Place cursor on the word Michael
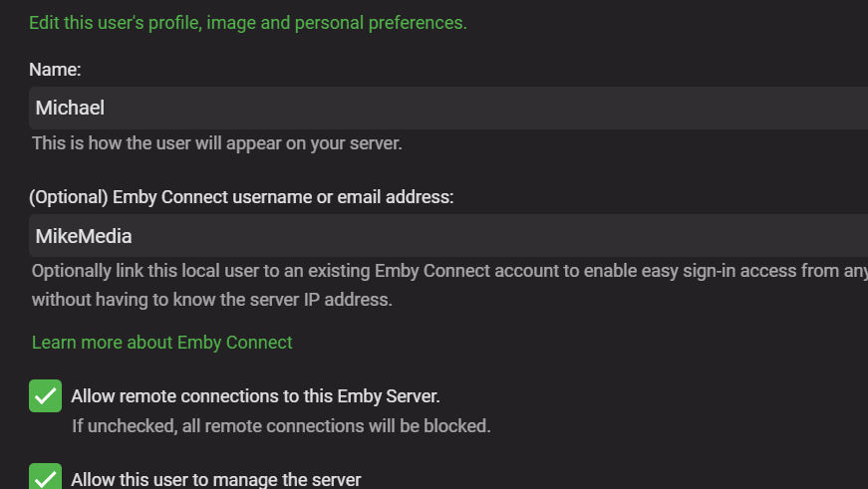Viewport: 868px width, 489px height. pyautogui.click(x=70, y=108)
